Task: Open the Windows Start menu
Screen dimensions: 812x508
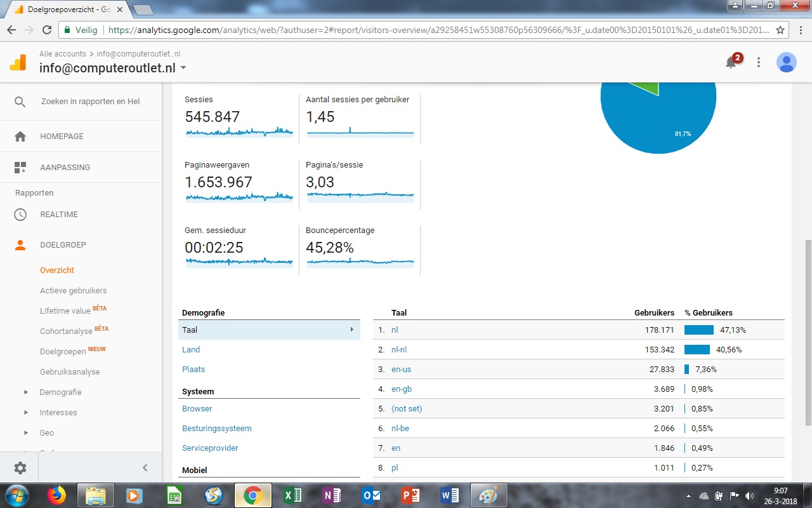Action: 17,495
